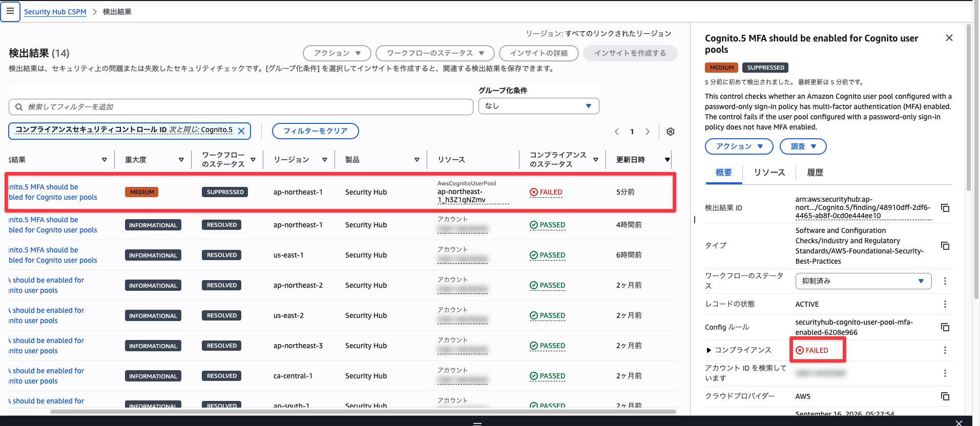Switch to the 概要 tab
This screenshot has width=980, height=426.
[723, 173]
